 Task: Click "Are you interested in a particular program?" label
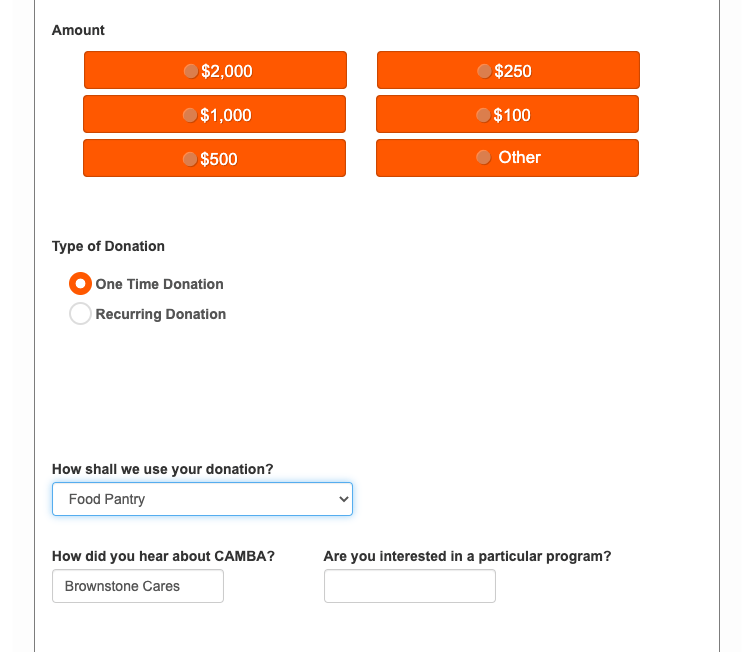click(x=467, y=556)
